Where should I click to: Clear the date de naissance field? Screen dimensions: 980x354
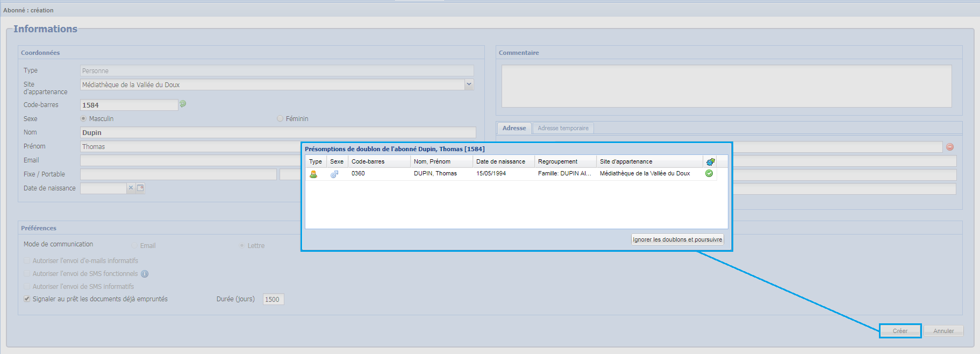(x=131, y=188)
